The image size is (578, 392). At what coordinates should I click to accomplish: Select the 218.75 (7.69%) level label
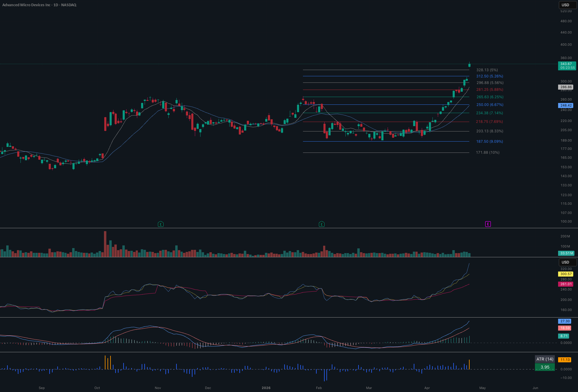[x=489, y=122]
